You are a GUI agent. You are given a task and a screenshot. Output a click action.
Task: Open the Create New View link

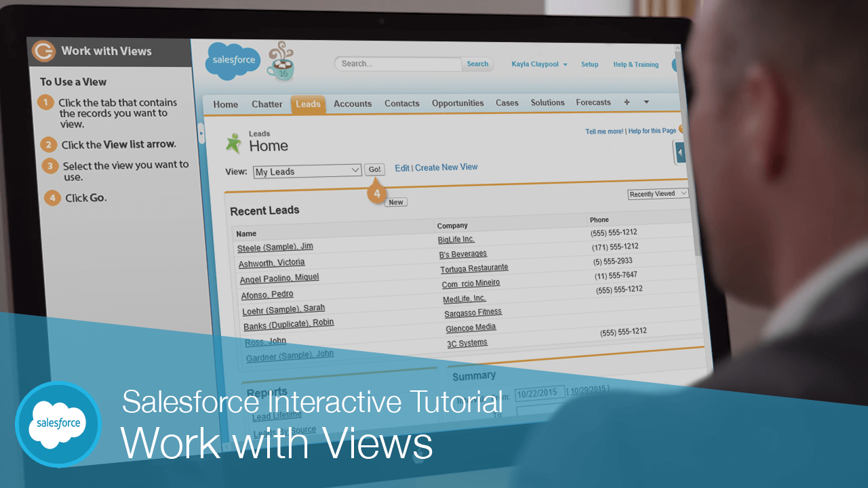coord(446,167)
